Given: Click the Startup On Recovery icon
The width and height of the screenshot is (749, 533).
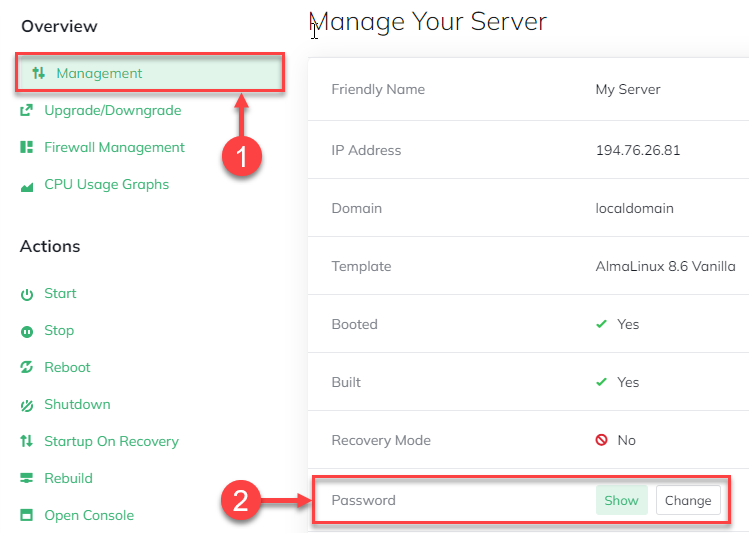Looking at the screenshot, I should (x=26, y=442).
